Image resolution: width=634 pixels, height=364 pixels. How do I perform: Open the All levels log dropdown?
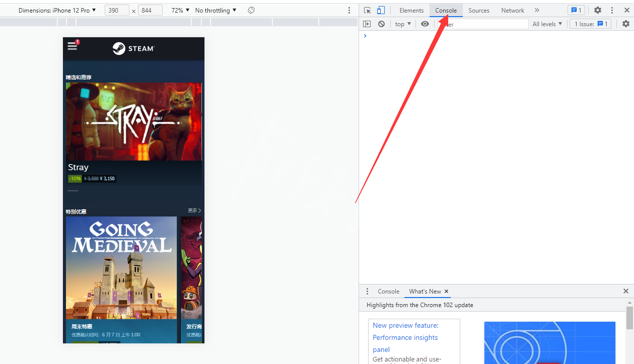pyautogui.click(x=547, y=24)
